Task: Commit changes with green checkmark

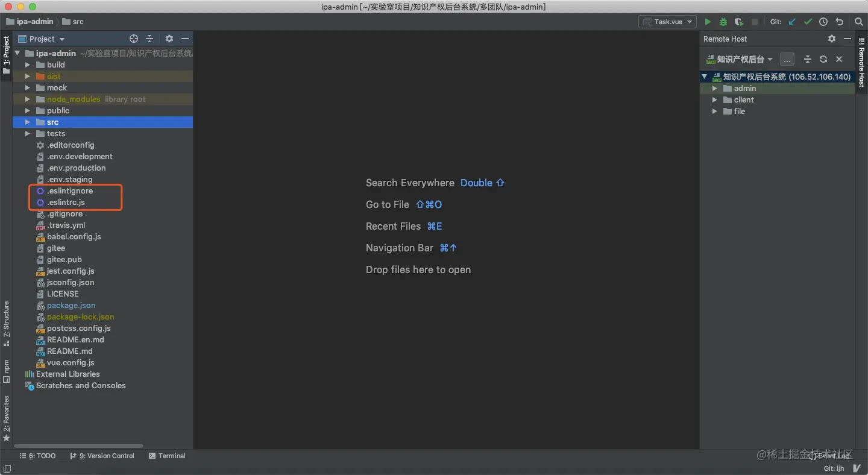Action: click(x=808, y=22)
